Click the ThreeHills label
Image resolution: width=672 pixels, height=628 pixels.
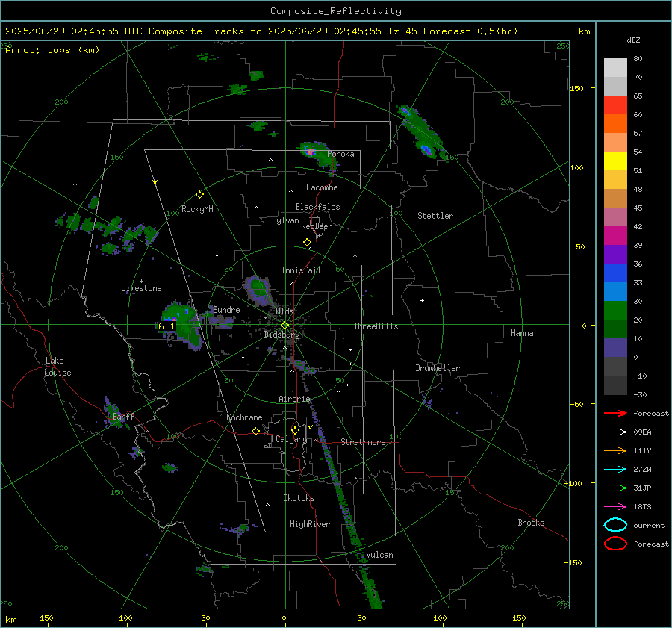tap(376, 326)
